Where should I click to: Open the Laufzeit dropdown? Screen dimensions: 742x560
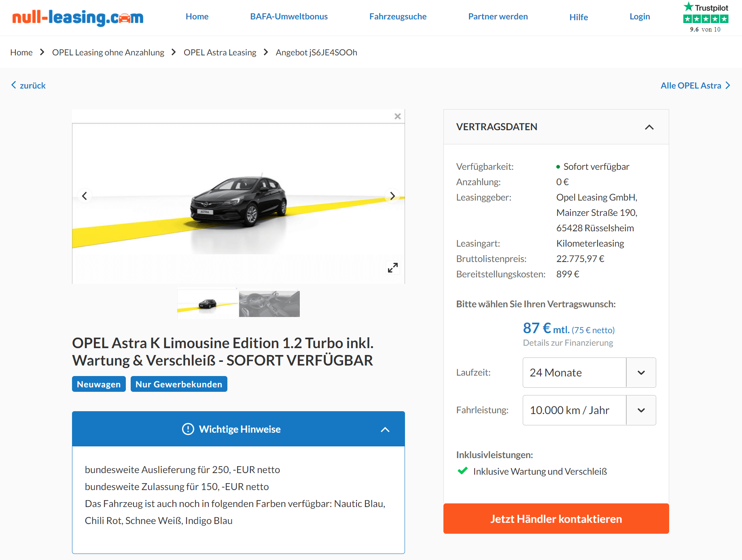(x=589, y=372)
